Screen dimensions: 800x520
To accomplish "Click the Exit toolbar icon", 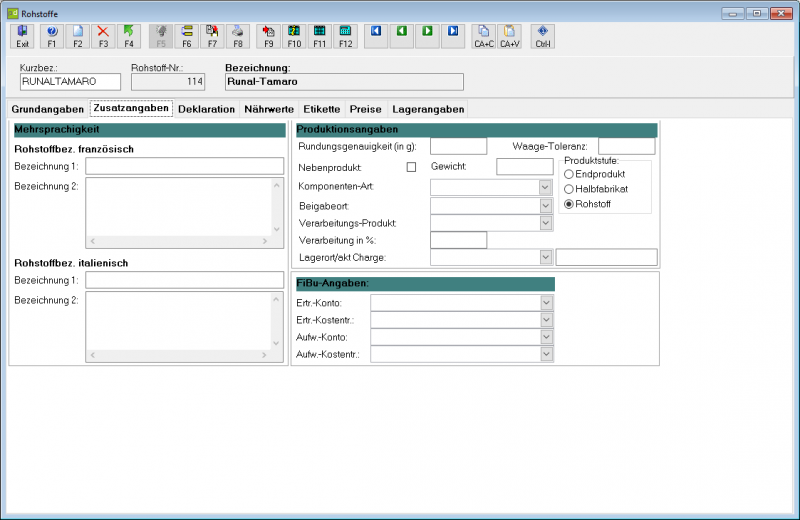I will point(22,37).
